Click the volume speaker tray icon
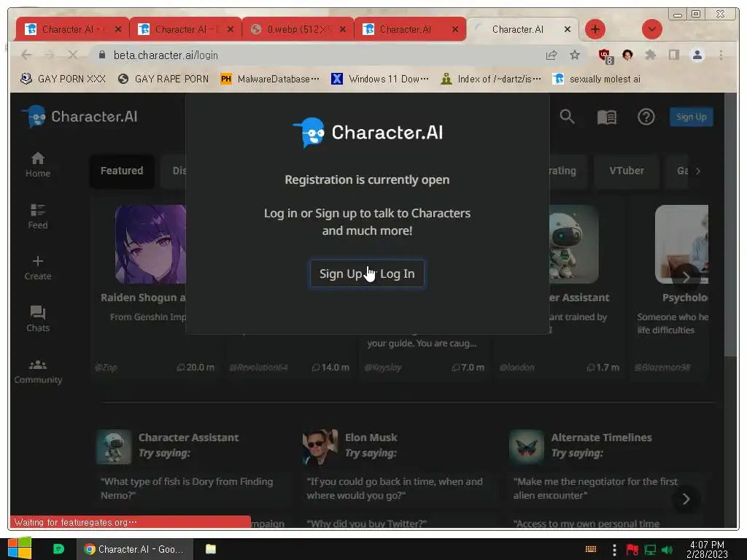The image size is (747, 560). tap(667, 550)
